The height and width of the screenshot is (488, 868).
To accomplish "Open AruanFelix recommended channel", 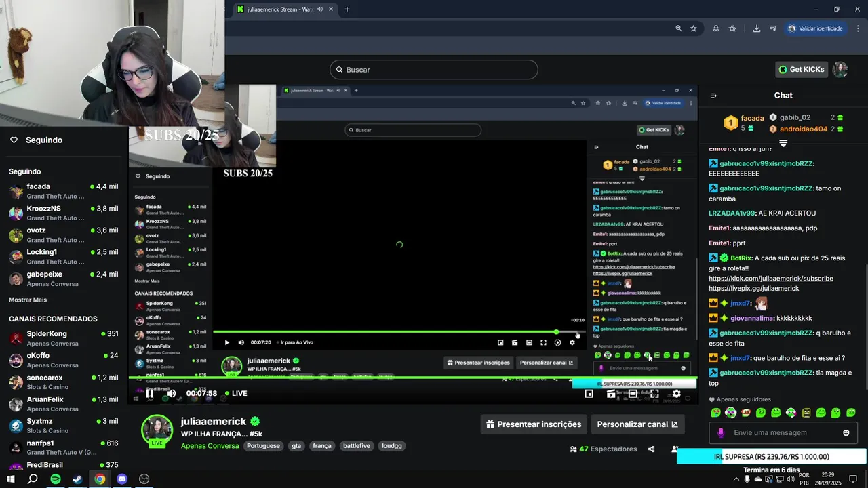I will [64, 404].
